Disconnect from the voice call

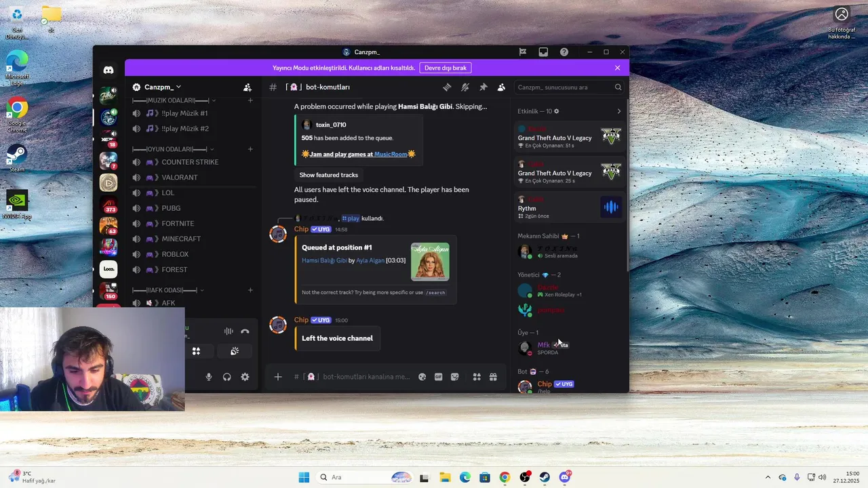click(x=245, y=331)
